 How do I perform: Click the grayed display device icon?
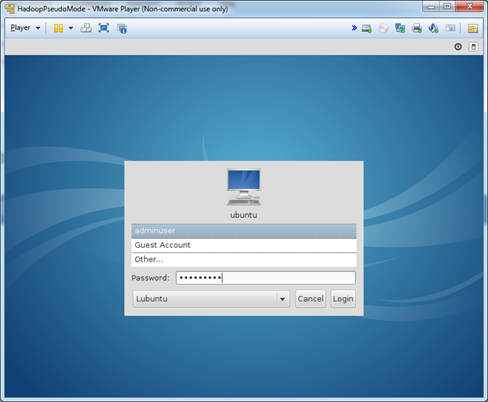pyautogui.click(x=450, y=28)
